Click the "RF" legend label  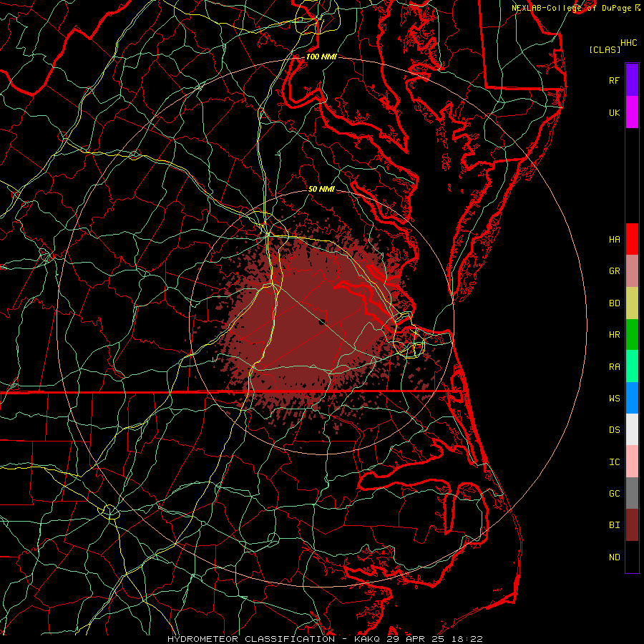point(614,80)
